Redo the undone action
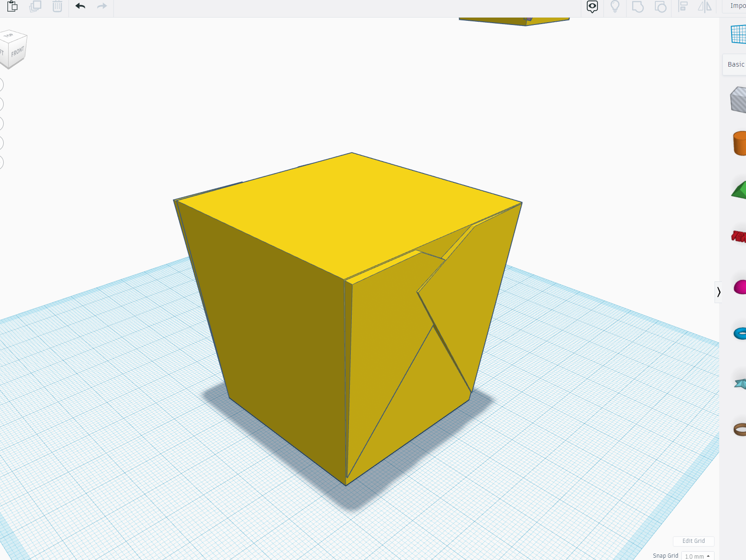Image resolution: width=746 pixels, height=560 pixels. click(102, 6)
